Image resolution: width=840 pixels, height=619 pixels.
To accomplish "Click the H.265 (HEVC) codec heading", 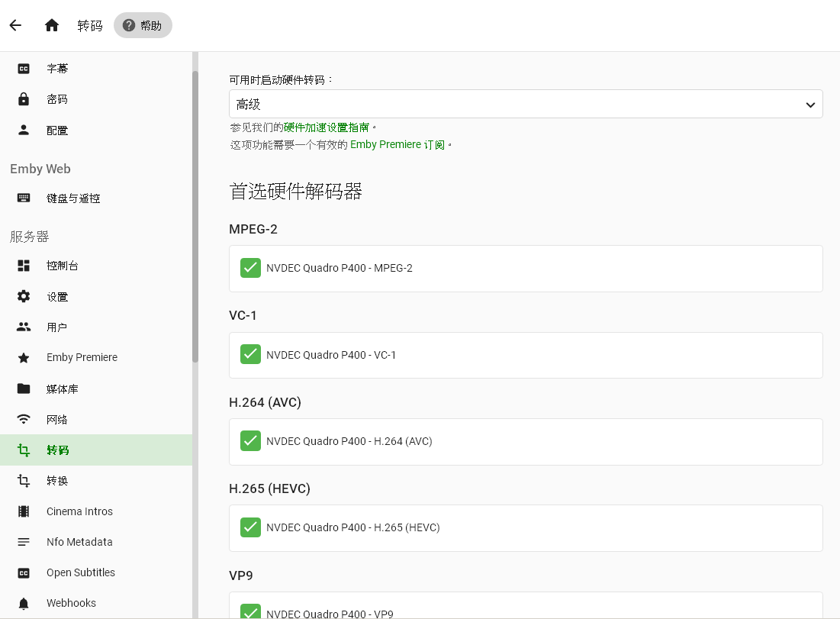I will (x=269, y=488).
